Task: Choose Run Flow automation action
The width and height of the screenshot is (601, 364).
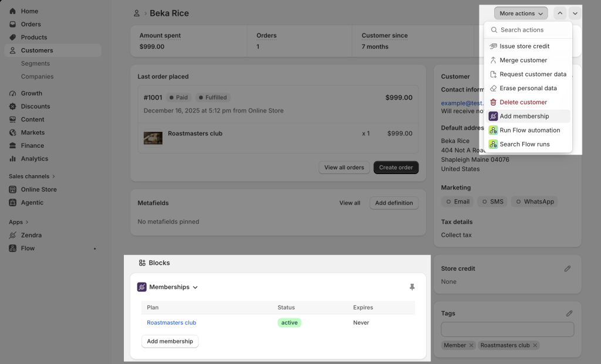Action: pyautogui.click(x=528, y=130)
